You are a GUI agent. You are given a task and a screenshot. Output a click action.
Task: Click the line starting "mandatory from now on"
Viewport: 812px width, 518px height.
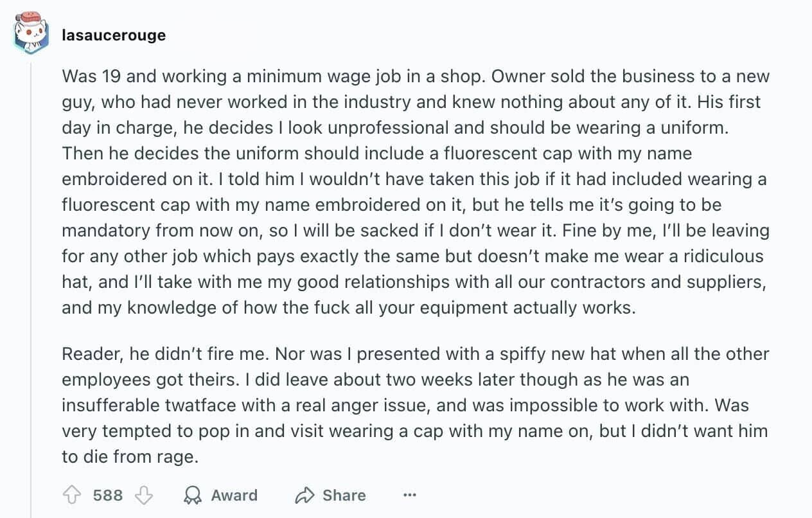(415, 231)
